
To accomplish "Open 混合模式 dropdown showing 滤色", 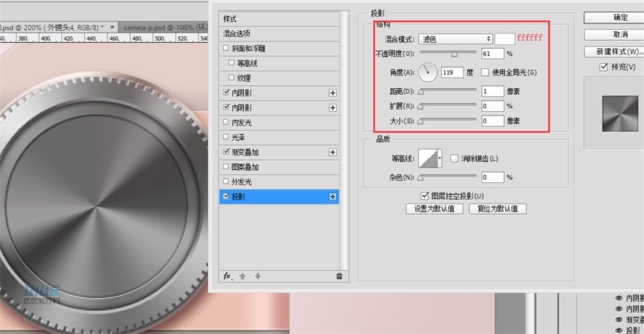I will [455, 39].
